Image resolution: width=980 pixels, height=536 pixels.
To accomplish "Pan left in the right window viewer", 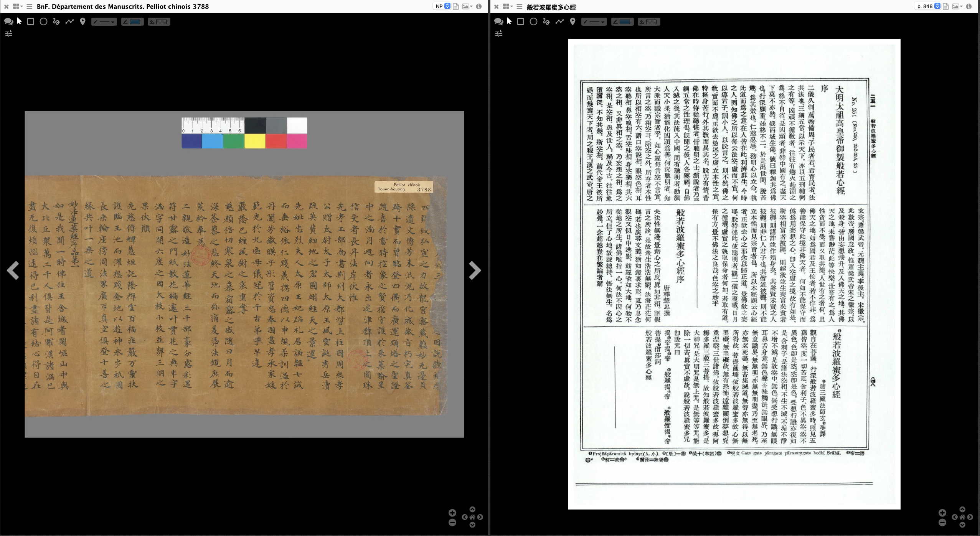I will coord(955,517).
